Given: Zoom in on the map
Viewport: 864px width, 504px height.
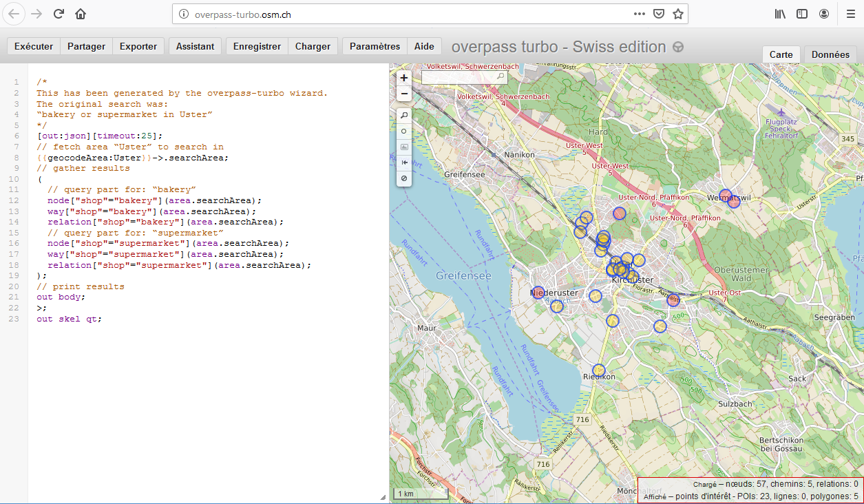Looking at the screenshot, I should coord(404,78).
